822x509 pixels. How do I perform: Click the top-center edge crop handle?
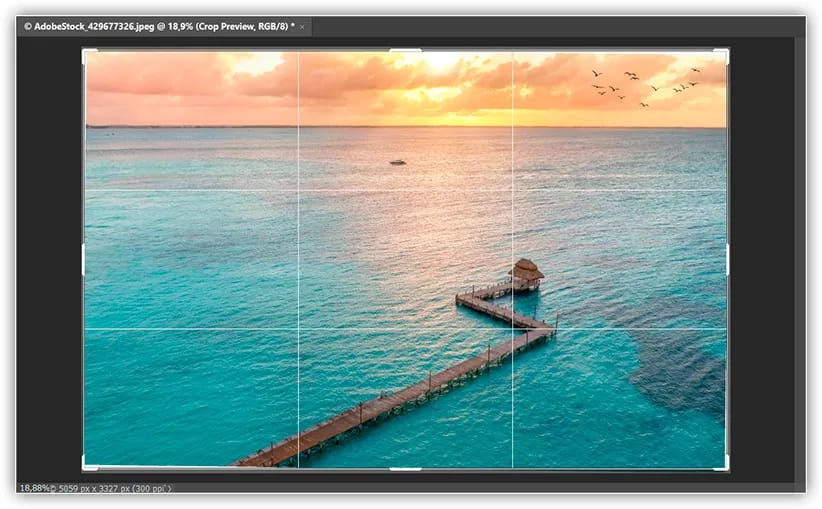coord(405,51)
